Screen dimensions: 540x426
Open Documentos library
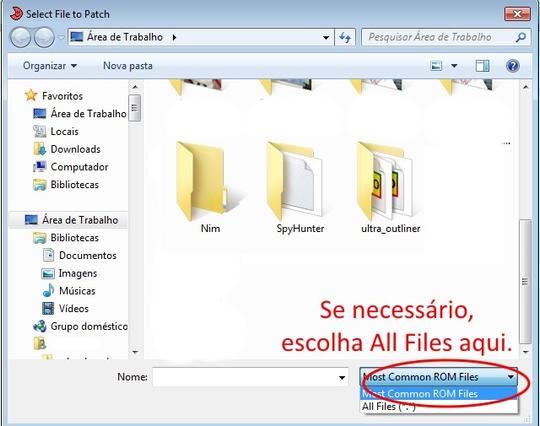[x=88, y=255]
